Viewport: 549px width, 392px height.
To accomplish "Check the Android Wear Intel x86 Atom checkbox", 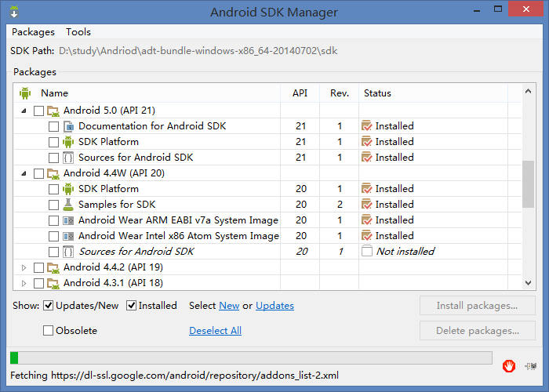I will 53,236.
